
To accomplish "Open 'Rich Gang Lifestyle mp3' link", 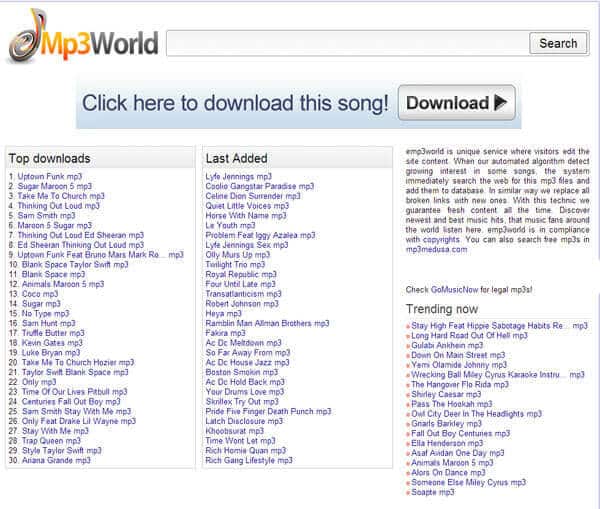I will click(249, 460).
